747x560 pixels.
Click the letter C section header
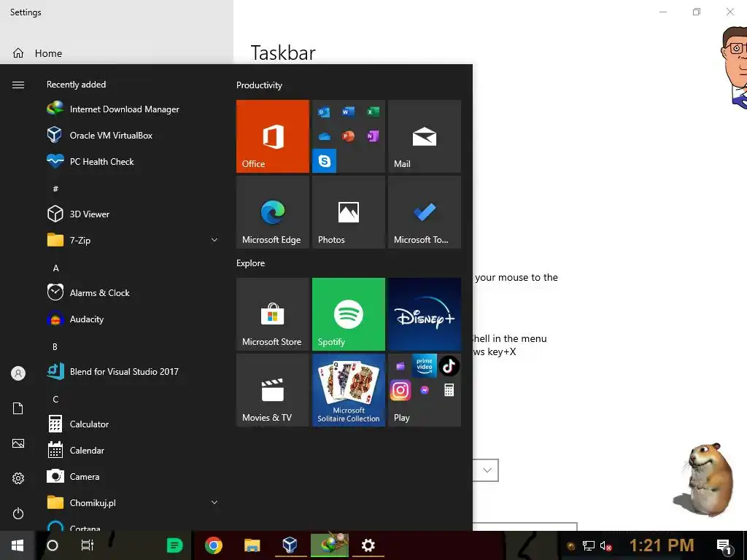pyautogui.click(x=55, y=399)
